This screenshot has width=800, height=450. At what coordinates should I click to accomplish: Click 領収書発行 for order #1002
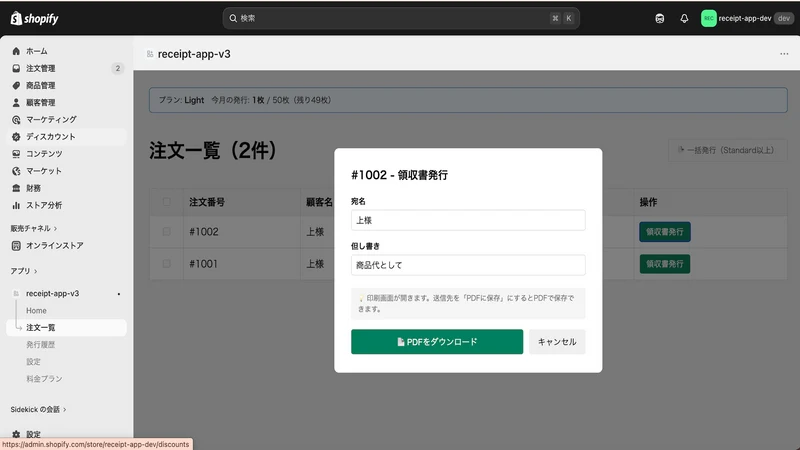click(665, 232)
